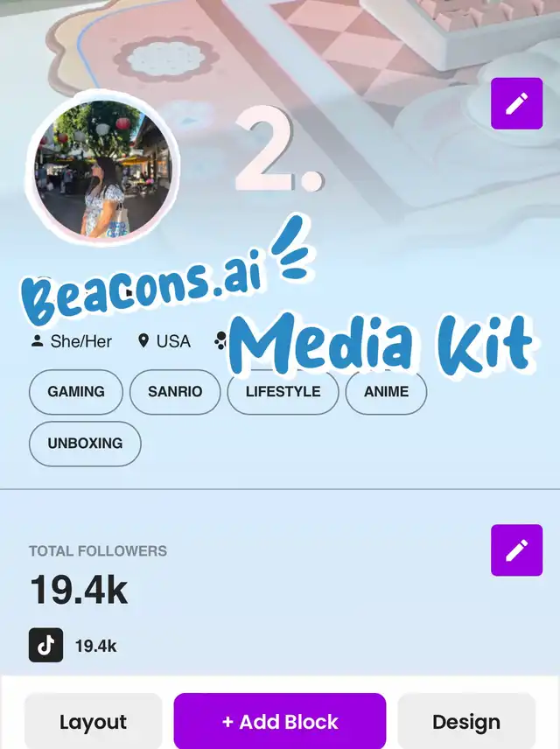The height and width of the screenshot is (749, 560).
Task: Tap the + Add Block button
Action: 279,722
